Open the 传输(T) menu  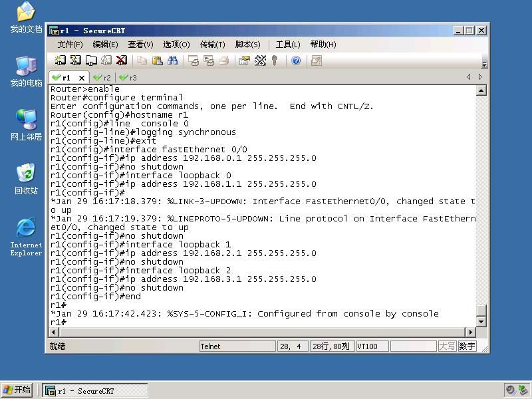[x=212, y=45]
